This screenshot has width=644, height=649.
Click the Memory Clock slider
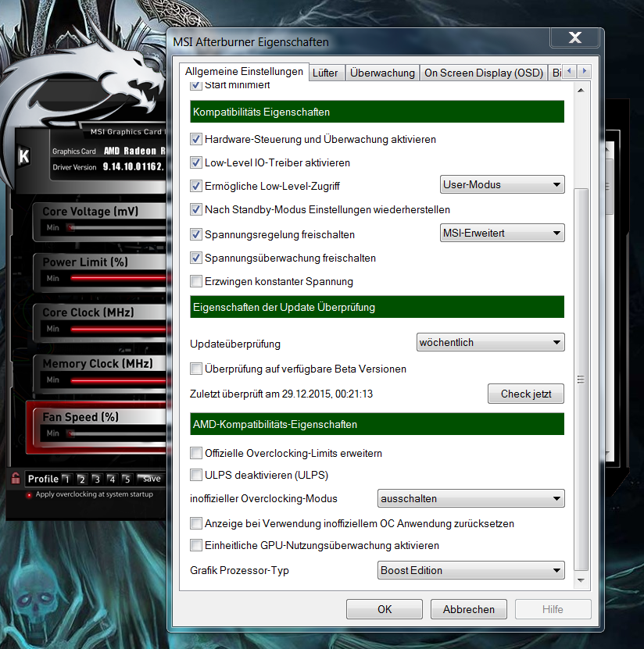coord(117,380)
